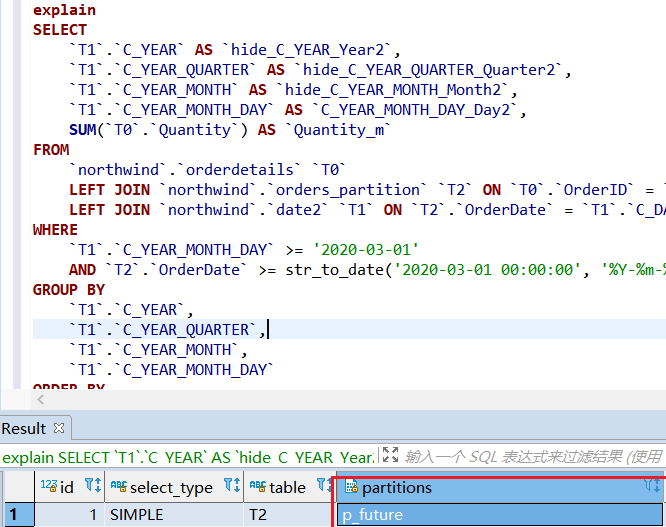Click the filter/sort icon in table column
The width and height of the screenshot is (666, 527).
pos(324,485)
